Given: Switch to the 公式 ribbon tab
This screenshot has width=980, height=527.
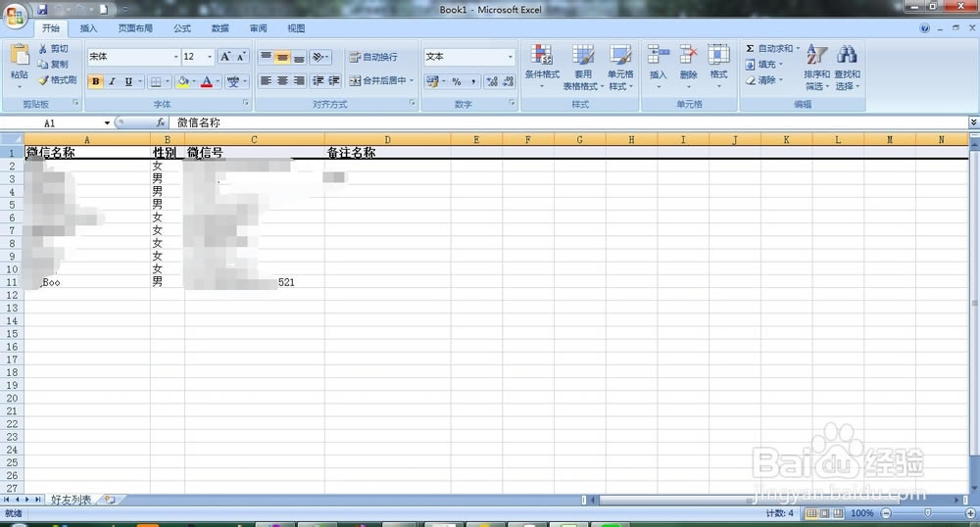Looking at the screenshot, I should (x=182, y=28).
